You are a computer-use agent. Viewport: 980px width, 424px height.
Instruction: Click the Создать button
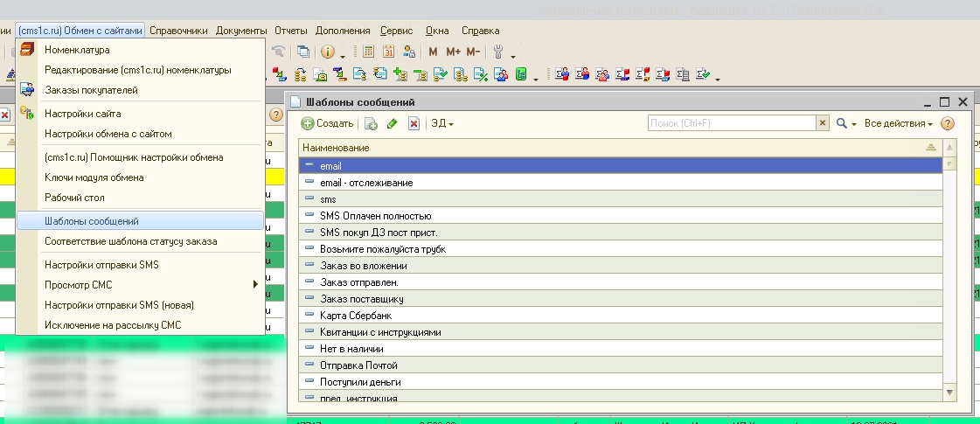(328, 124)
